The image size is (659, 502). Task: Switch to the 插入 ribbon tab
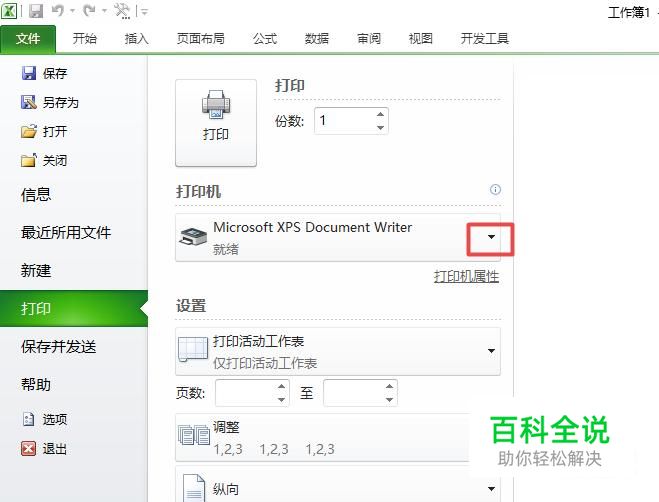point(137,39)
